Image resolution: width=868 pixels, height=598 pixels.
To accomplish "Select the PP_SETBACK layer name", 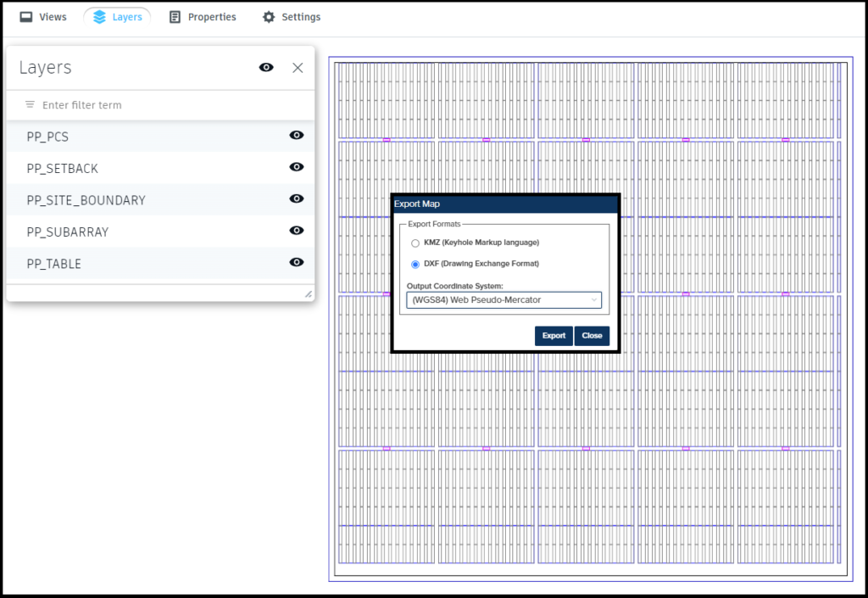I will pyautogui.click(x=63, y=168).
